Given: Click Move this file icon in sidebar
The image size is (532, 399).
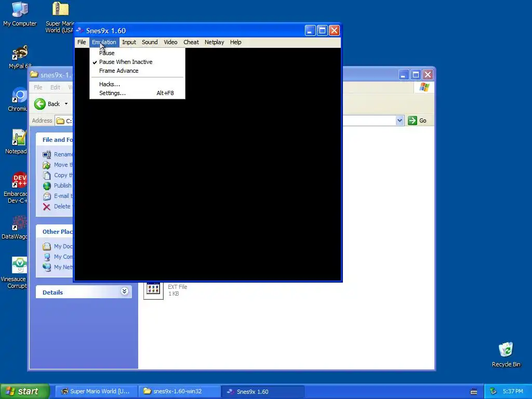Looking at the screenshot, I should (46, 165).
